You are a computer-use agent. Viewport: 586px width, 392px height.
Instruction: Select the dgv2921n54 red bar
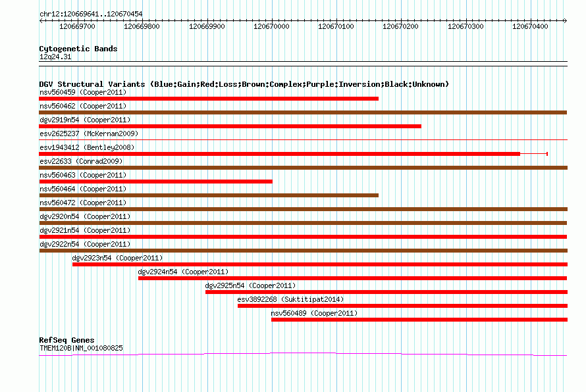click(303, 237)
